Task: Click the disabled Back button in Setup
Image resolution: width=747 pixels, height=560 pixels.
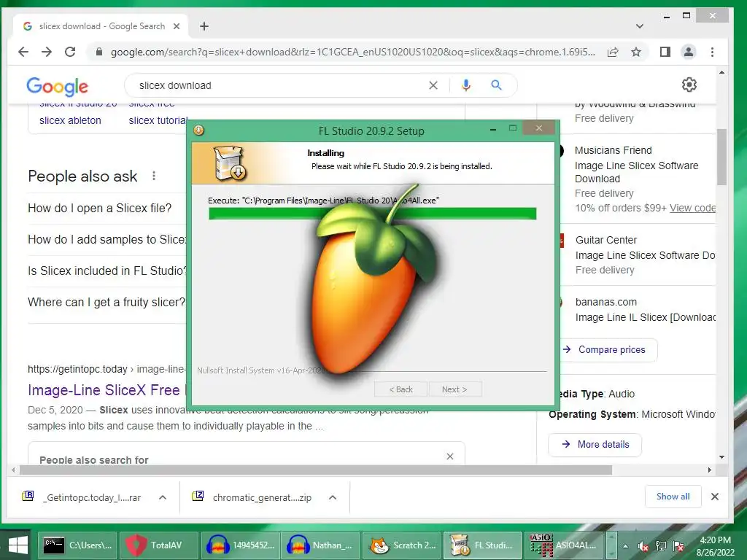Action: [x=401, y=389]
